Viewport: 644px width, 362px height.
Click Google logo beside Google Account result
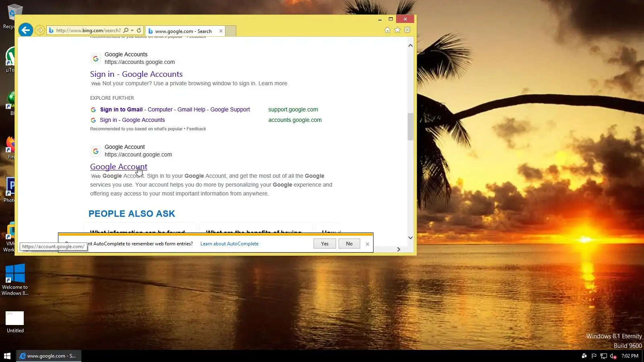pyautogui.click(x=96, y=151)
